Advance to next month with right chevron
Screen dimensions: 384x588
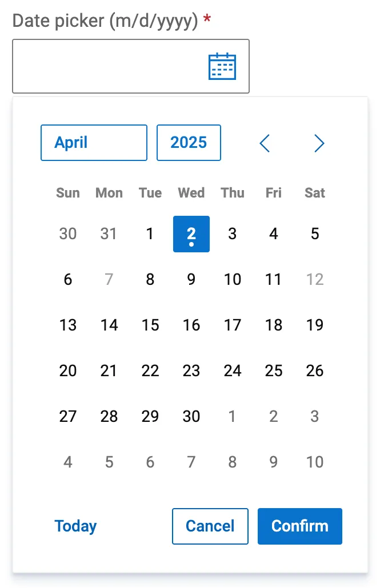tap(319, 143)
